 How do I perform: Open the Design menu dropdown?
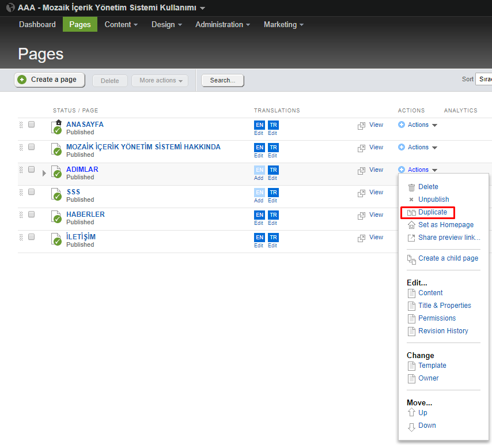(166, 24)
